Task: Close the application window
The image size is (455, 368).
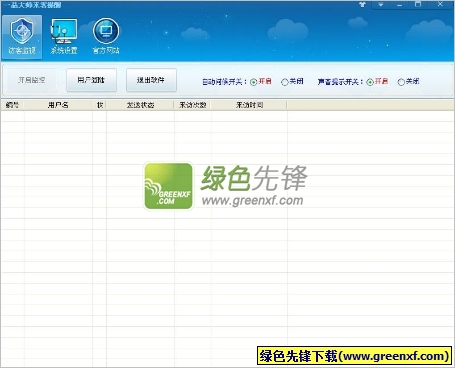Action: 440,4
